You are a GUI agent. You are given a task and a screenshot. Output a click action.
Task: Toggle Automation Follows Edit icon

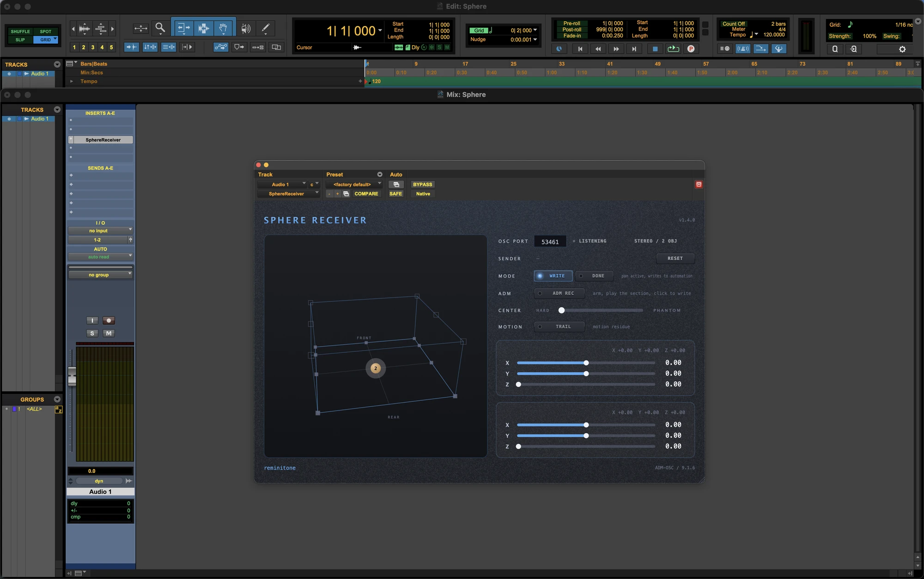221,47
